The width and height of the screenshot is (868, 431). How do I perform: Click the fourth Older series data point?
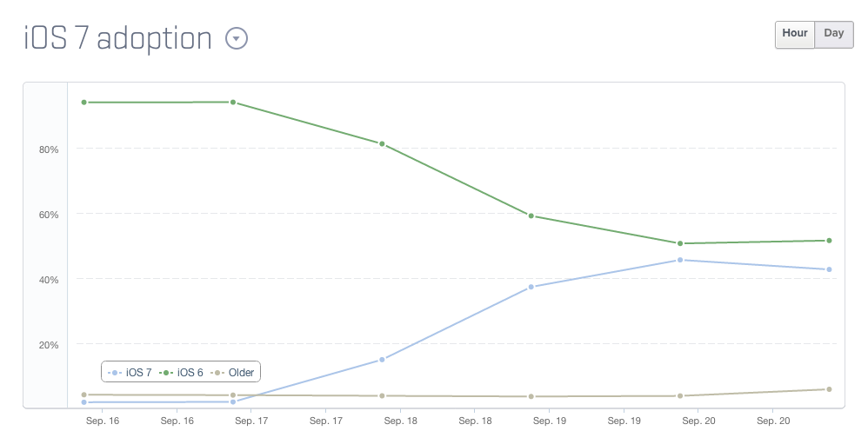click(x=531, y=397)
